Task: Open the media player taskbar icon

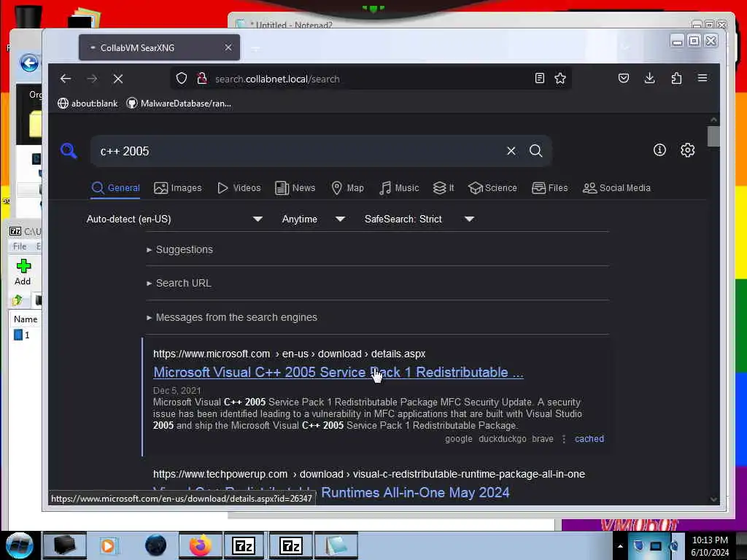Action: click(x=108, y=545)
